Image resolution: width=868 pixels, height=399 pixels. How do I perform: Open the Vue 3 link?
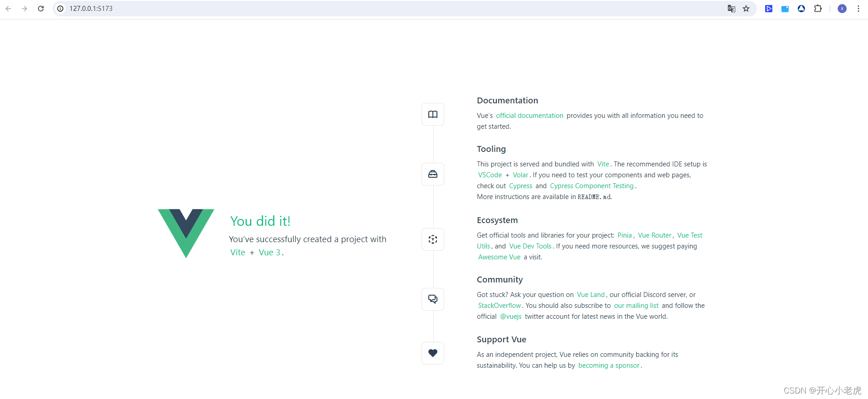tap(270, 253)
